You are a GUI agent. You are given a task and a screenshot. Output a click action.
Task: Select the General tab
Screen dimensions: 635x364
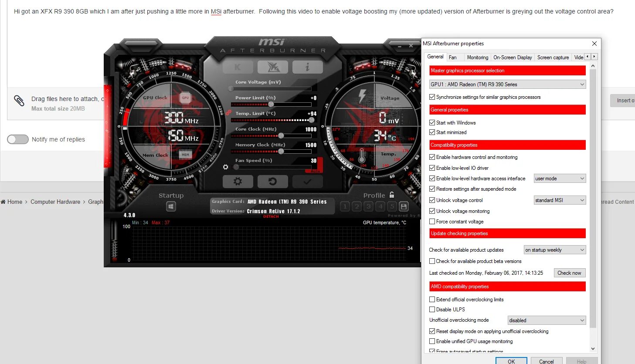tap(435, 57)
